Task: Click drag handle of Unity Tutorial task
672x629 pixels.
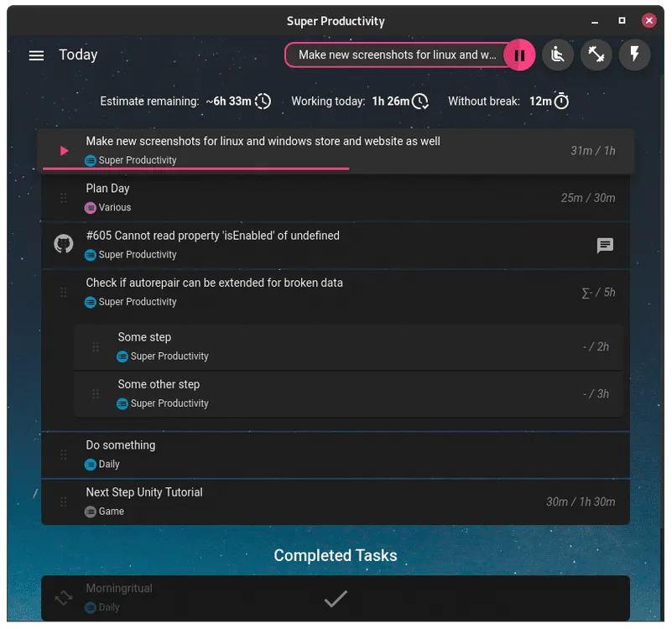Action: [x=64, y=502]
